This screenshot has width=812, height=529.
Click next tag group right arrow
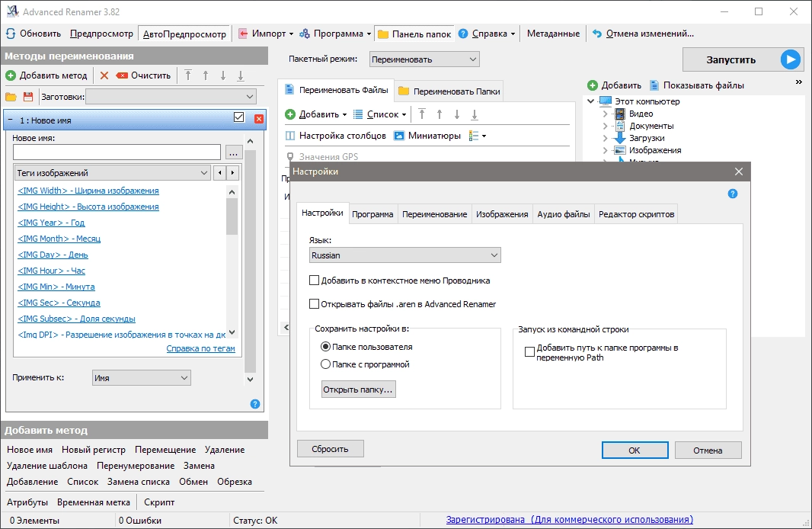coord(232,173)
